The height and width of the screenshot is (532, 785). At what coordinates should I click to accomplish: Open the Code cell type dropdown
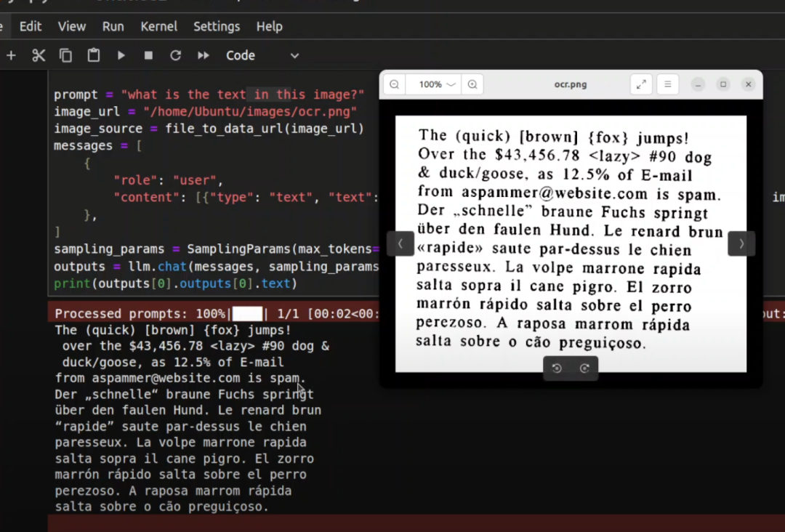(x=262, y=55)
